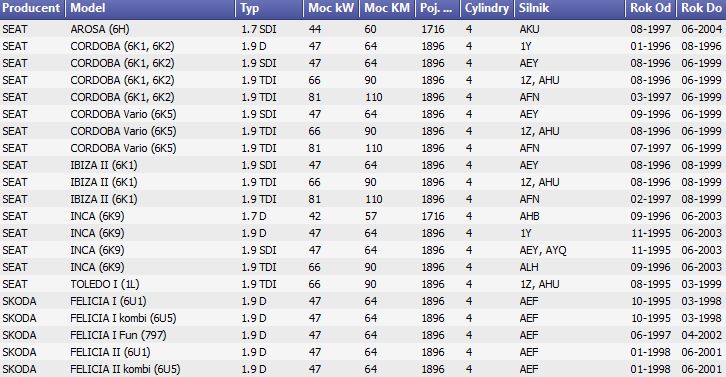Click the truncated Poj. column header
The width and height of the screenshot is (726, 377).
pyautogui.click(x=437, y=8)
